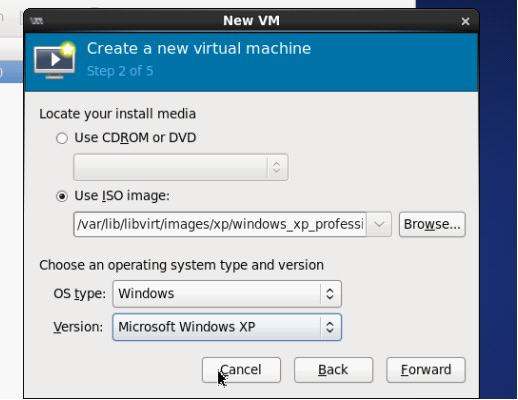Open the OS type Windows dropdown

tap(227, 294)
